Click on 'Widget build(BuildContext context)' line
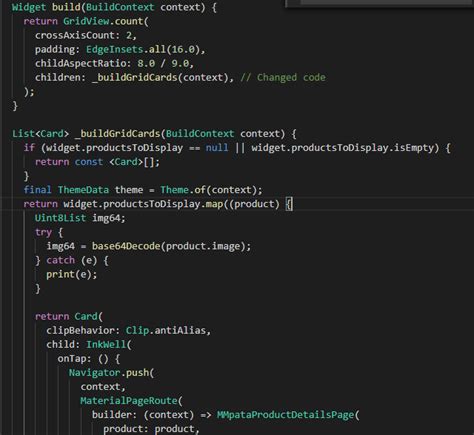The height and width of the screenshot is (435, 474). pyautogui.click(x=114, y=7)
